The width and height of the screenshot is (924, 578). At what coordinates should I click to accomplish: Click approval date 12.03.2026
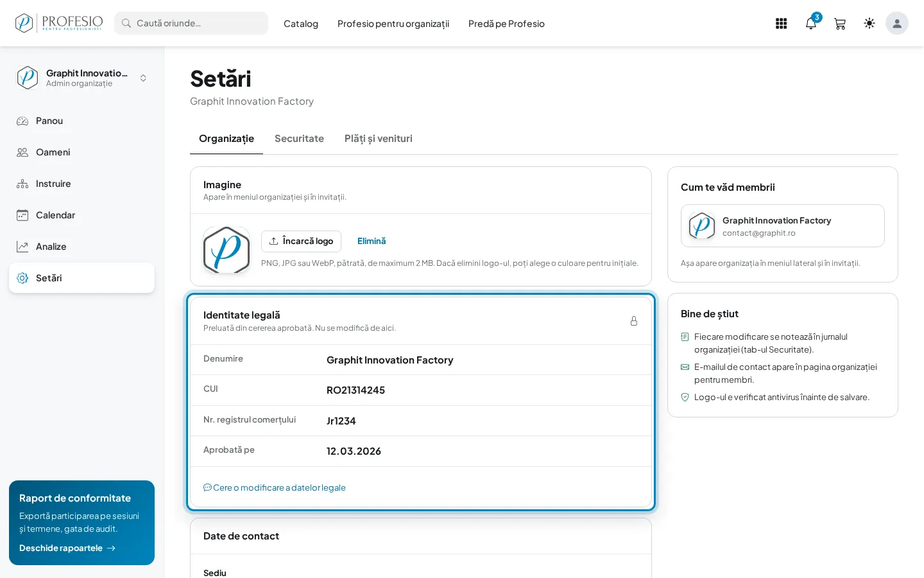tap(354, 451)
